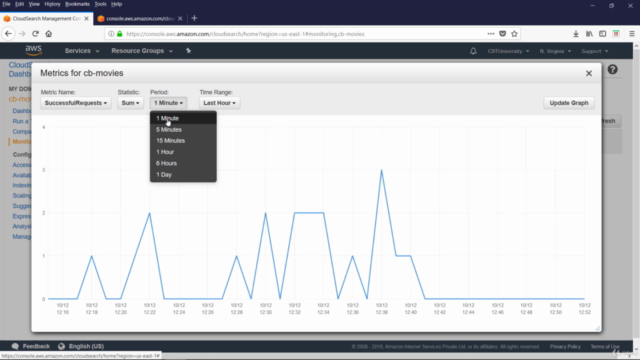This screenshot has width=640, height=360.
Task: Open the Bookmarks menu
Action: click(77, 4)
